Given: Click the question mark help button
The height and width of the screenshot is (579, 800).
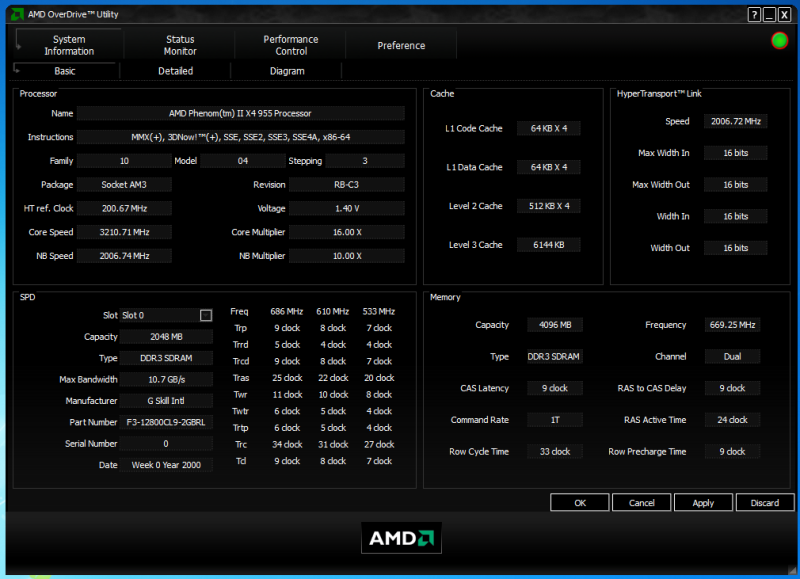Looking at the screenshot, I should point(754,15).
